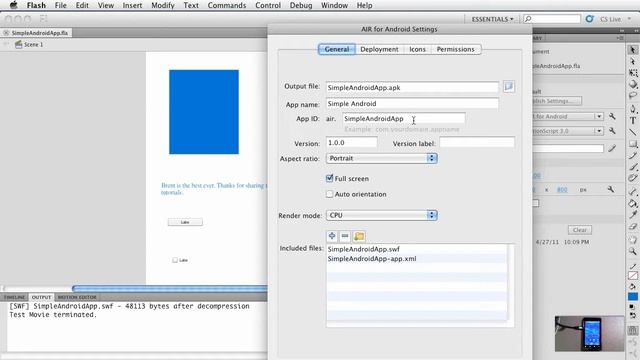Click the plus icon to add included files
Screen dimensions: 640x360
pyautogui.click(x=332, y=236)
